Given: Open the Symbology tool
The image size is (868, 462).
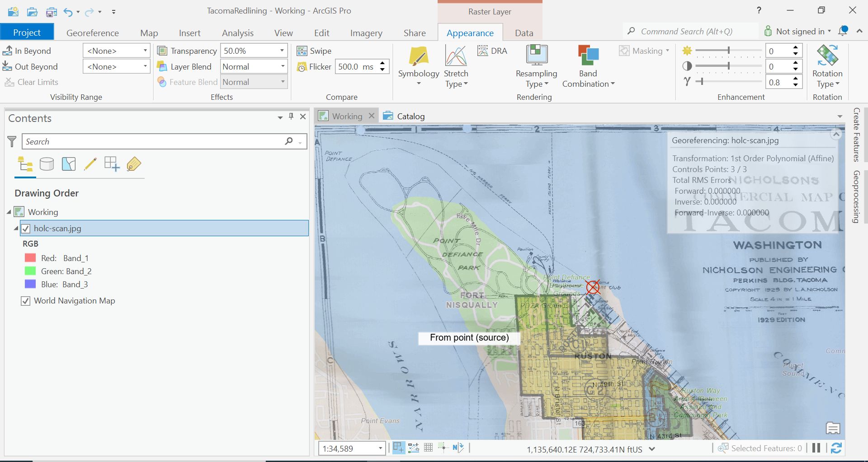Looking at the screenshot, I should click(x=419, y=66).
